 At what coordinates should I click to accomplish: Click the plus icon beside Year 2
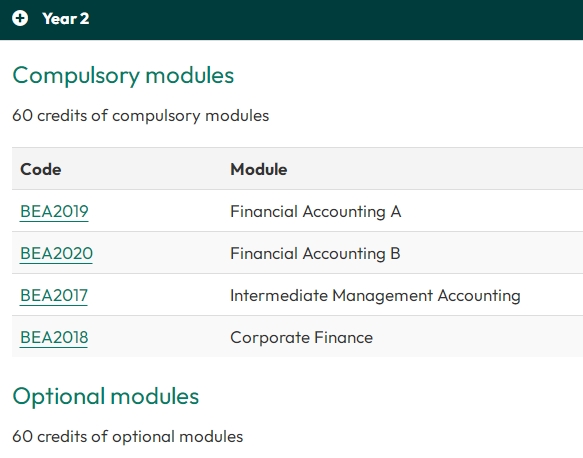point(20,18)
